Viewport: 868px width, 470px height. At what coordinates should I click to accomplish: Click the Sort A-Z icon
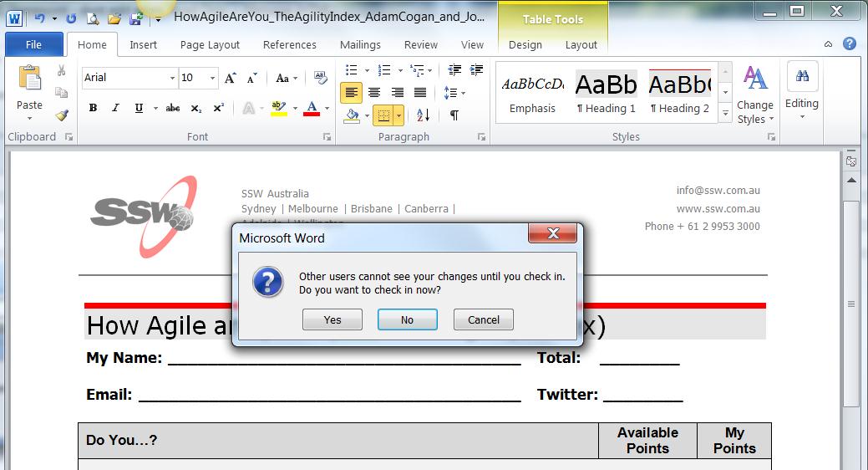click(x=423, y=115)
